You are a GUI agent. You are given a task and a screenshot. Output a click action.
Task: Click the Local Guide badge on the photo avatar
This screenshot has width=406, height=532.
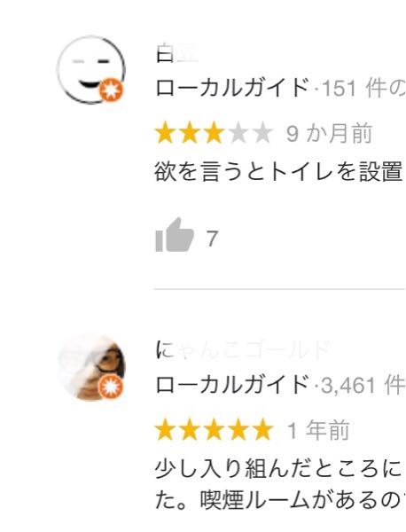point(110,387)
